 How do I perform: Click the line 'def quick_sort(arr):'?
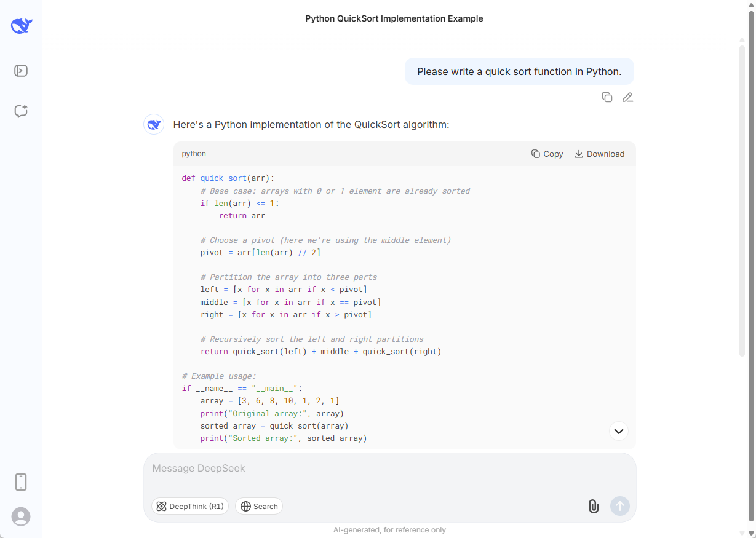coord(228,178)
